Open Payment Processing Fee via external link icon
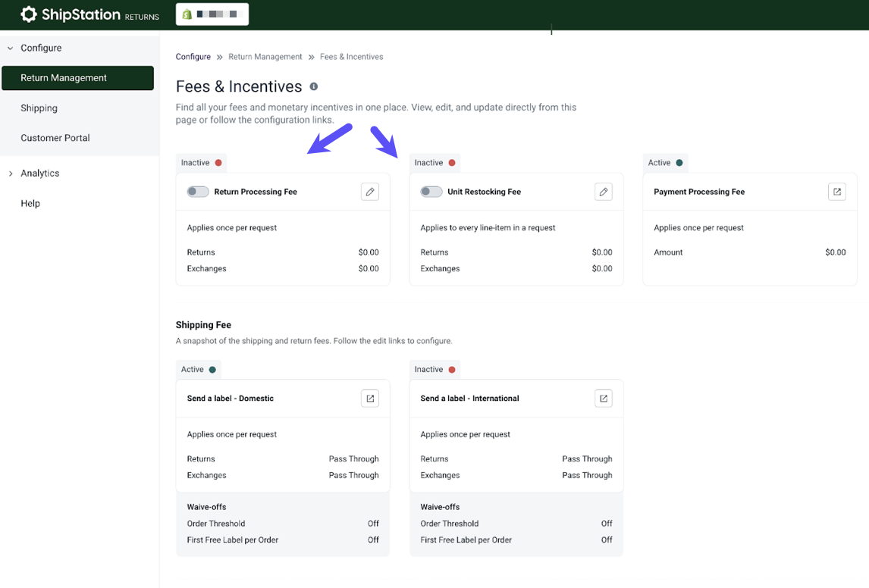Screen dimensions: 869x588 pos(836,191)
